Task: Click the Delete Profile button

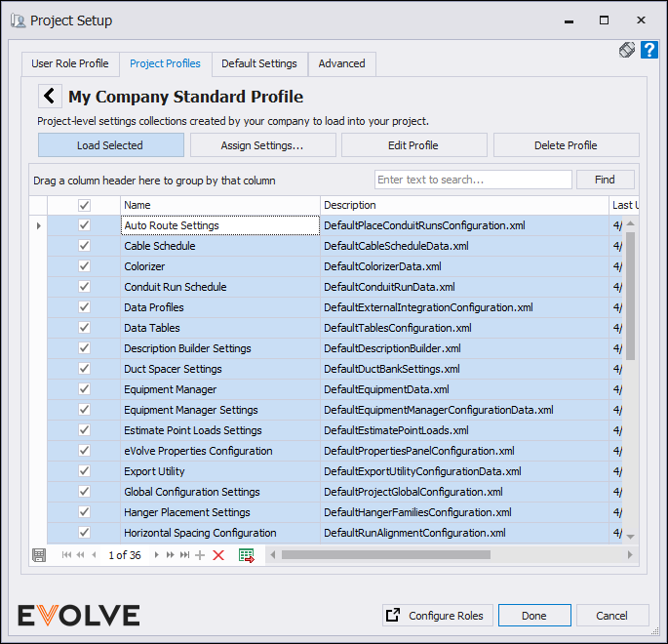Action: point(567,145)
